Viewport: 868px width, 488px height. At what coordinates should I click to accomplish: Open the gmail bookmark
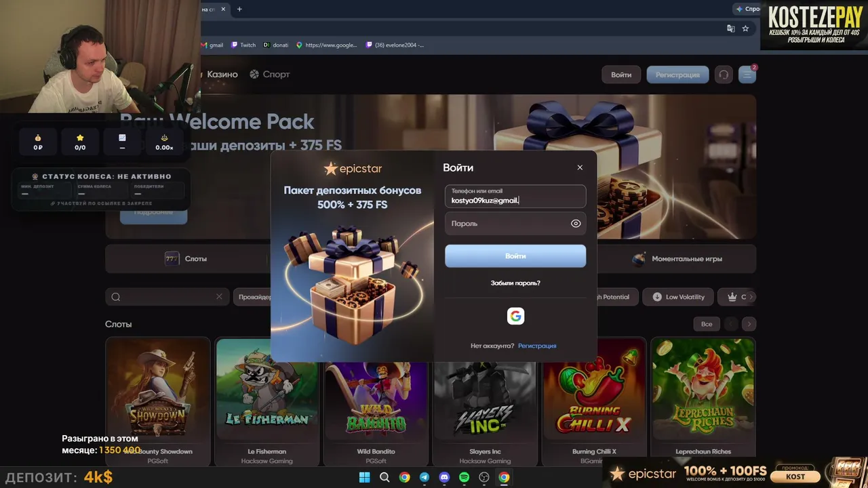click(x=212, y=45)
